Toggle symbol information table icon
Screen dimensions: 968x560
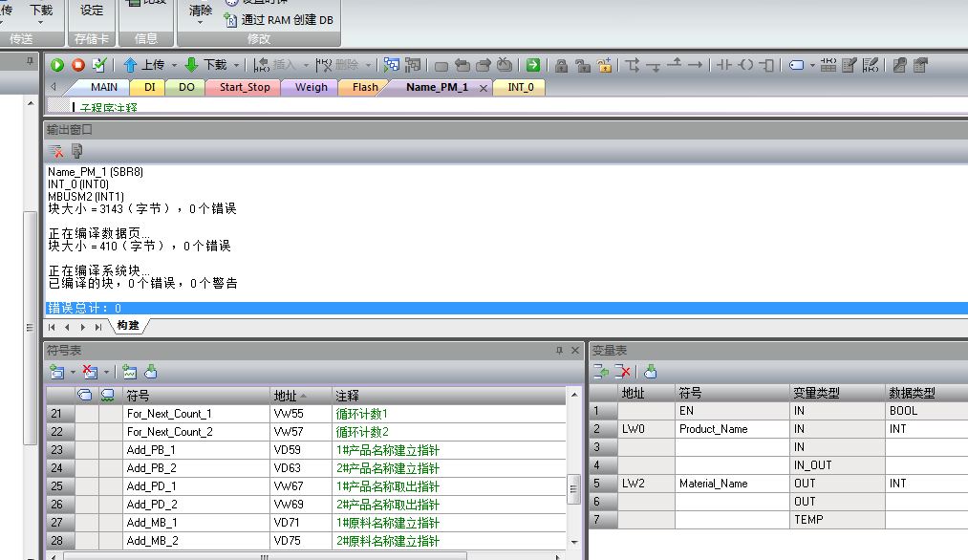[x=828, y=65]
